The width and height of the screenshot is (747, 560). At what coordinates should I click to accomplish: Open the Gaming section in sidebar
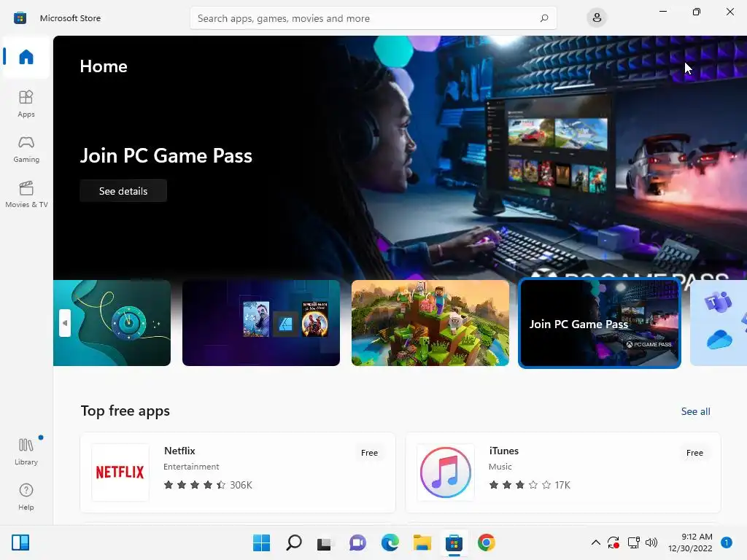pyautogui.click(x=26, y=149)
